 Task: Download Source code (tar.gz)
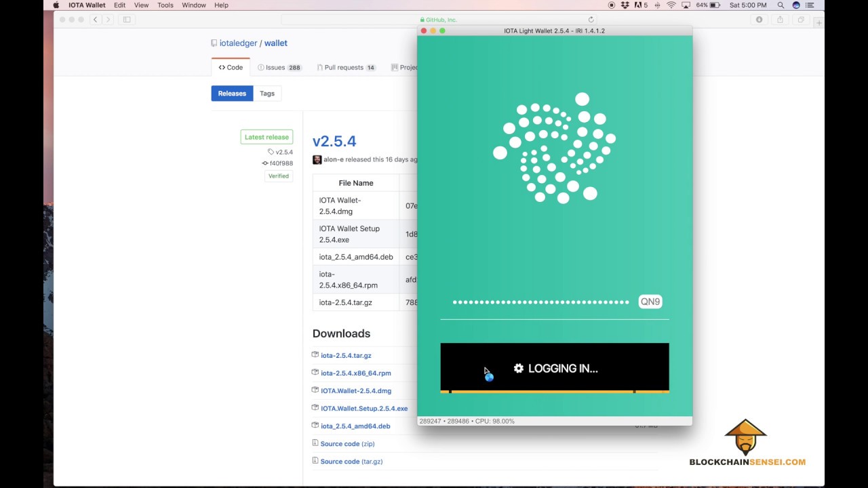351,461
